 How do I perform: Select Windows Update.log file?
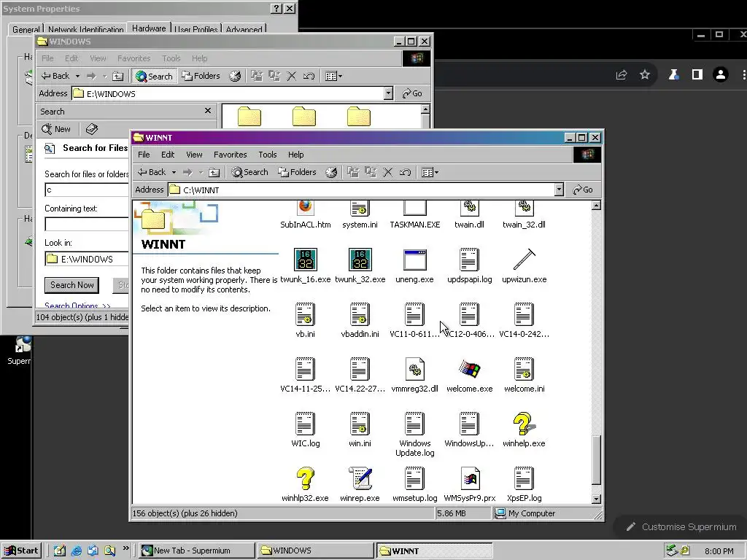click(414, 435)
